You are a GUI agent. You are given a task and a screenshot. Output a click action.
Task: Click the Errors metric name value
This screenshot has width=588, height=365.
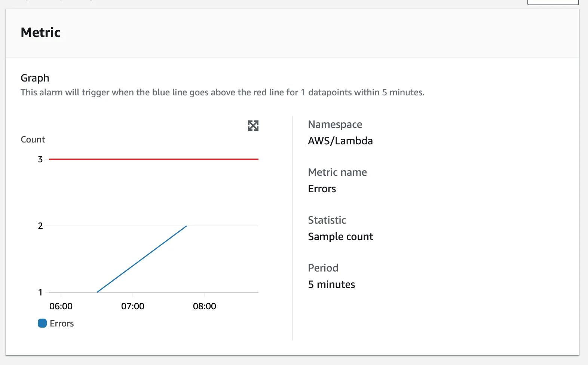tap(322, 189)
